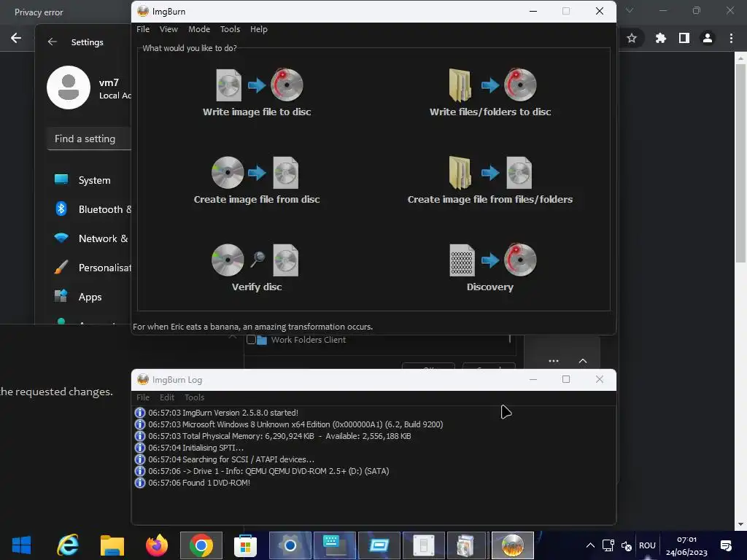Open the taskbar clock and date
Image resolution: width=747 pixels, height=560 pixels.
[686, 545]
